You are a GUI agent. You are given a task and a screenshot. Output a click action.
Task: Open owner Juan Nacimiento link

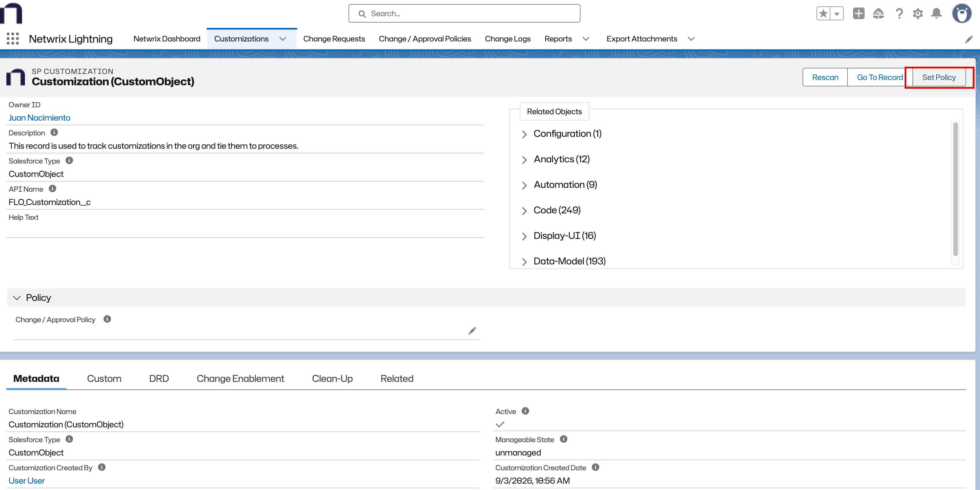tap(39, 118)
